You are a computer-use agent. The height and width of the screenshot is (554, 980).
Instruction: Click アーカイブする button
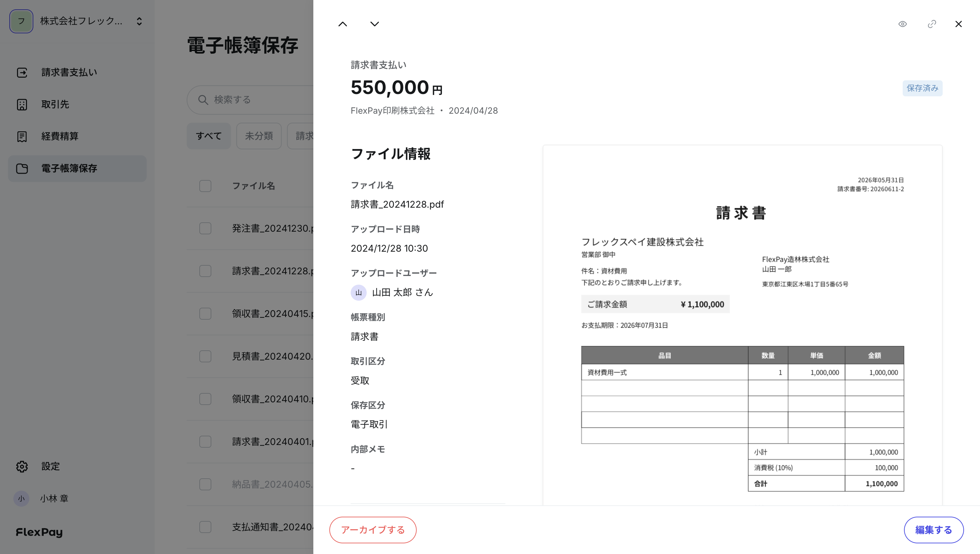coord(373,530)
